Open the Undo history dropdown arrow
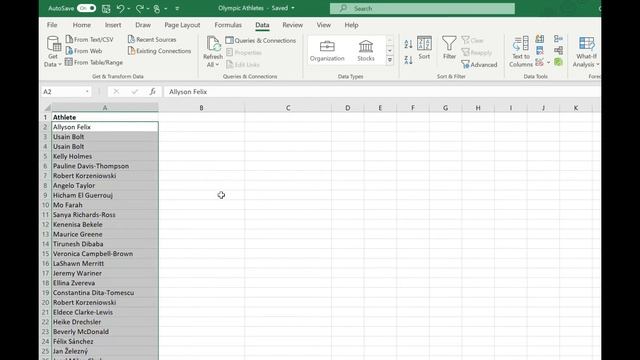 point(128,9)
